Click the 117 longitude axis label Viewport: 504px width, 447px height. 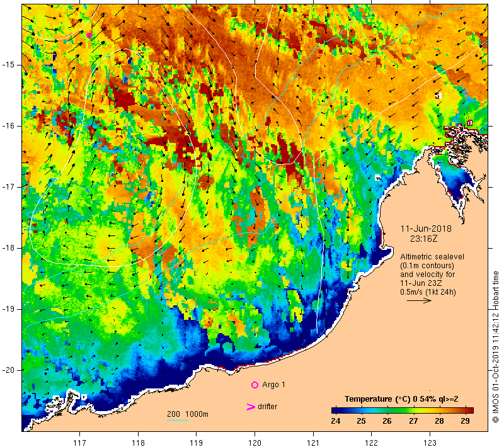tap(79, 443)
